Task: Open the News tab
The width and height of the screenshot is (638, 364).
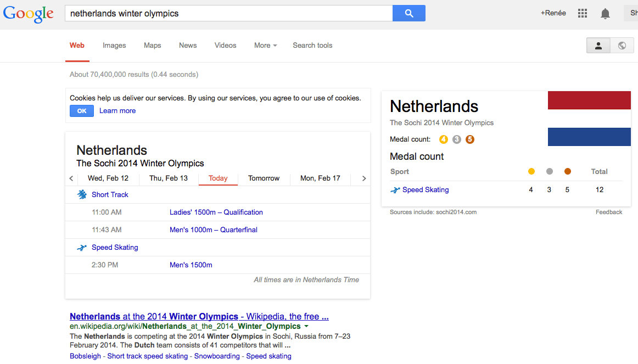Action: tap(188, 45)
